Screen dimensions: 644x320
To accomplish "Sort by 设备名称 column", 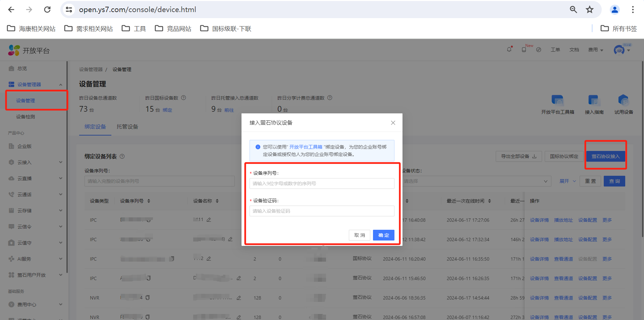I will point(217,201).
